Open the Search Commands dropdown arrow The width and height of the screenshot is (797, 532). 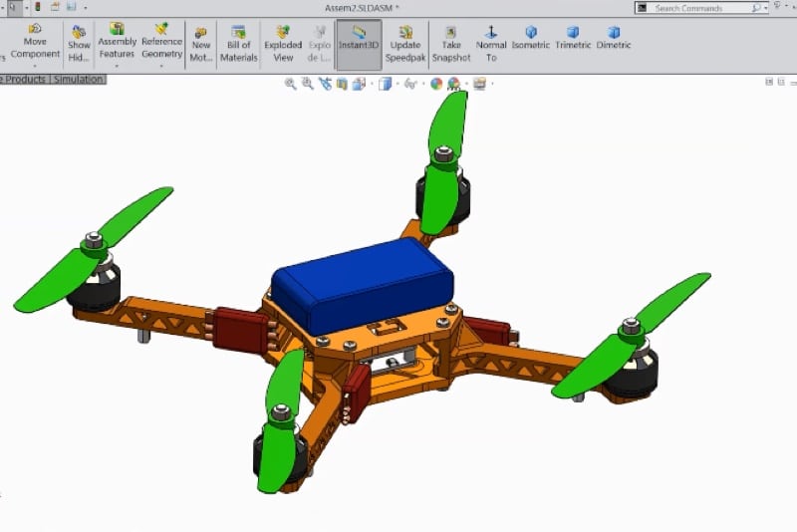click(x=765, y=8)
